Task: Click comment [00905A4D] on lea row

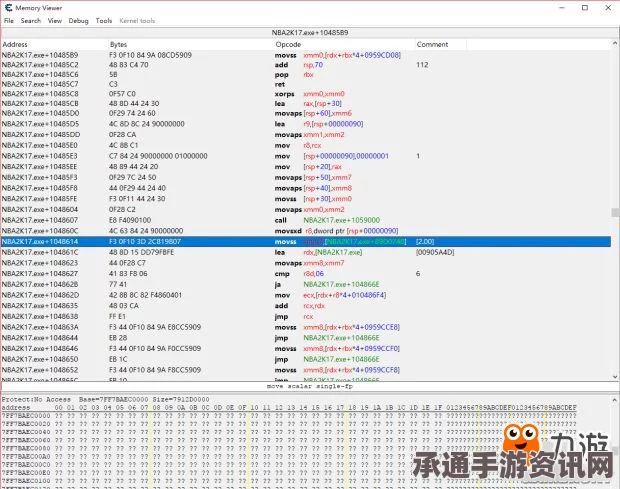Action: [x=435, y=252]
